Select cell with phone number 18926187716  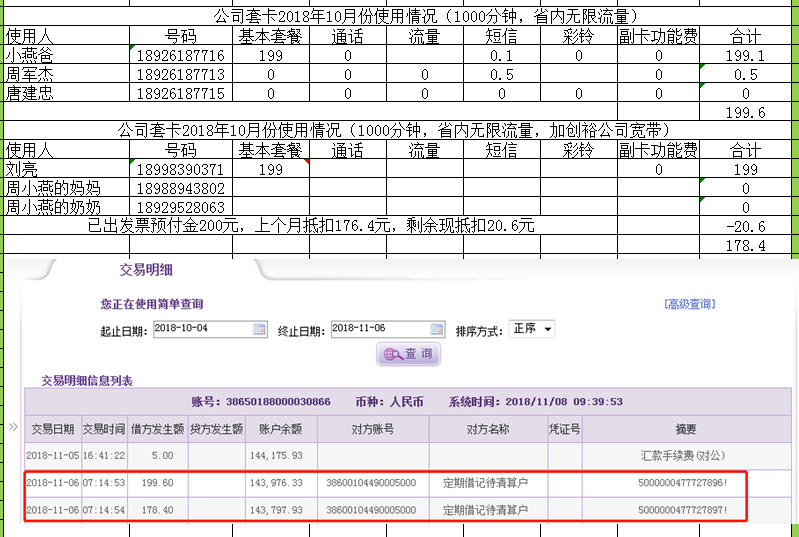(180, 56)
